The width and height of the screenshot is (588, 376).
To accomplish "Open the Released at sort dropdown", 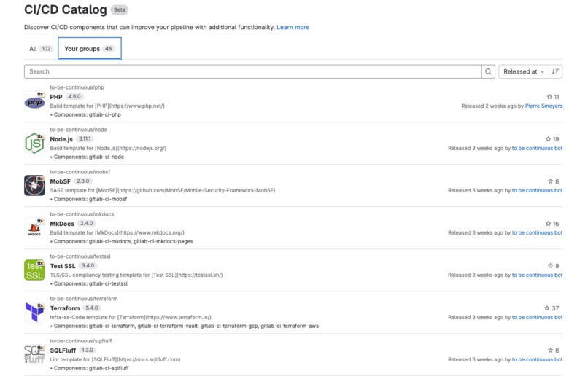I will point(524,71).
